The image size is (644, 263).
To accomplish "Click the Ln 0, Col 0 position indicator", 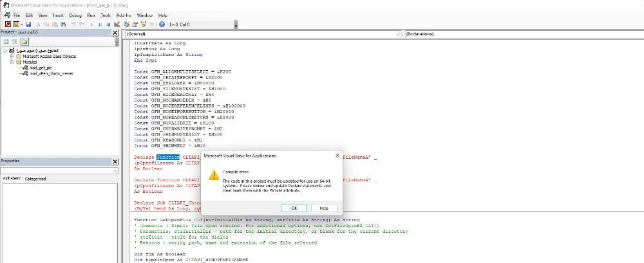I will tap(180, 24).
